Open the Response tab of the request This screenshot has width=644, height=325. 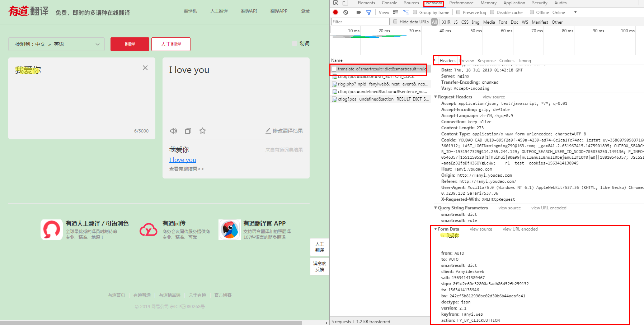point(486,61)
